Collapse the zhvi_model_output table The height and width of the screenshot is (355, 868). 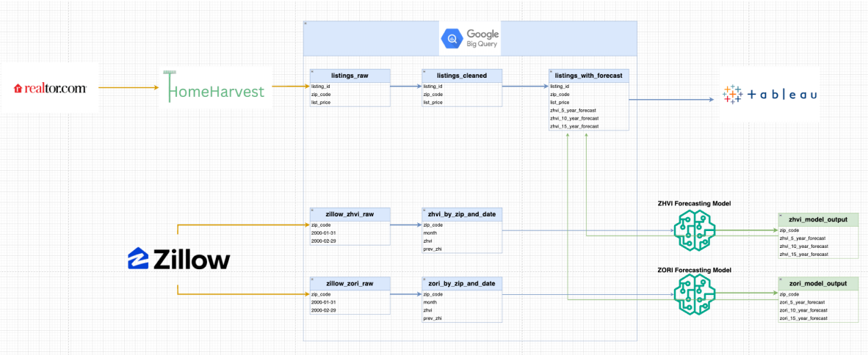click(781, 216)
